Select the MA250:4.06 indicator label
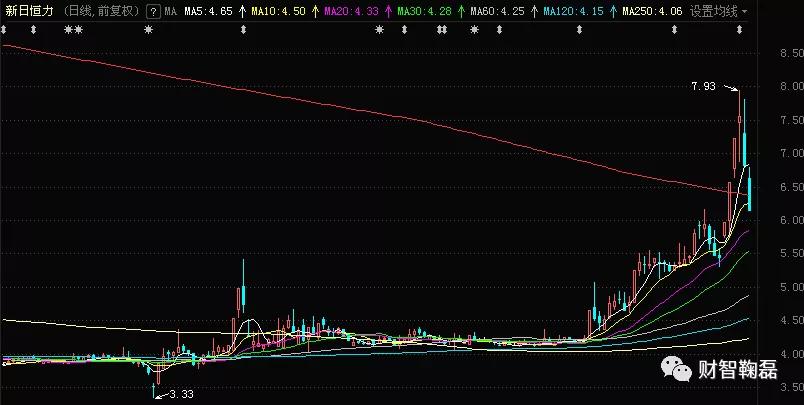Image resolution: width=804 pixels, height=405 pixels. 652,11
